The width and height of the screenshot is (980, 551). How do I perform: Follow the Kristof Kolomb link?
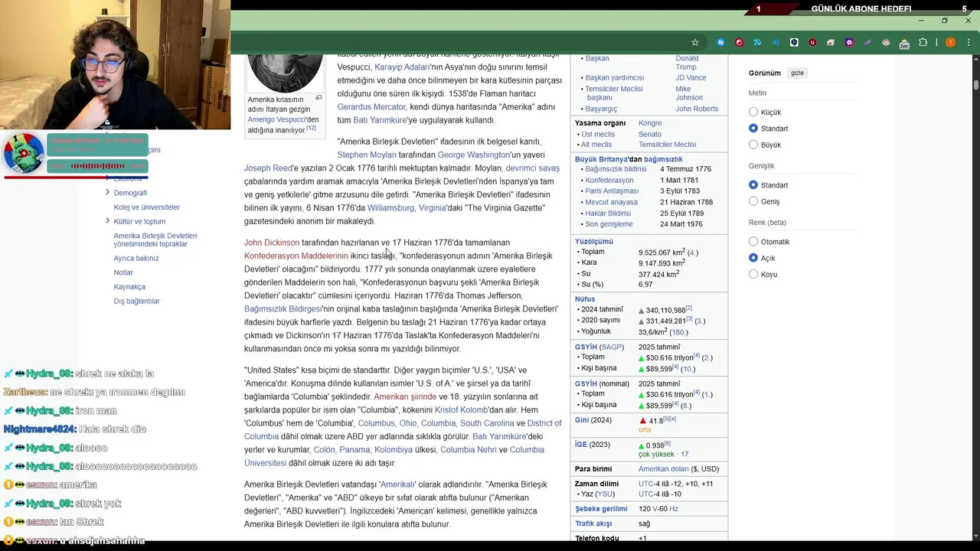coord(461,410)
